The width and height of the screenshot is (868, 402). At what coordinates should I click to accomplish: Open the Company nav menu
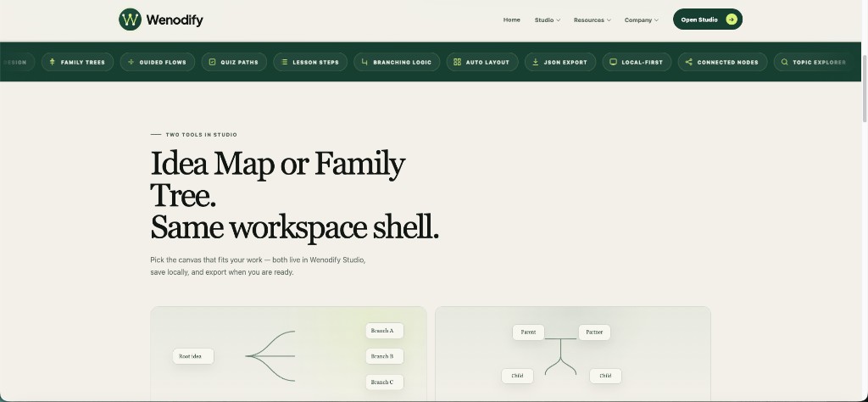(x=642, y=20)
